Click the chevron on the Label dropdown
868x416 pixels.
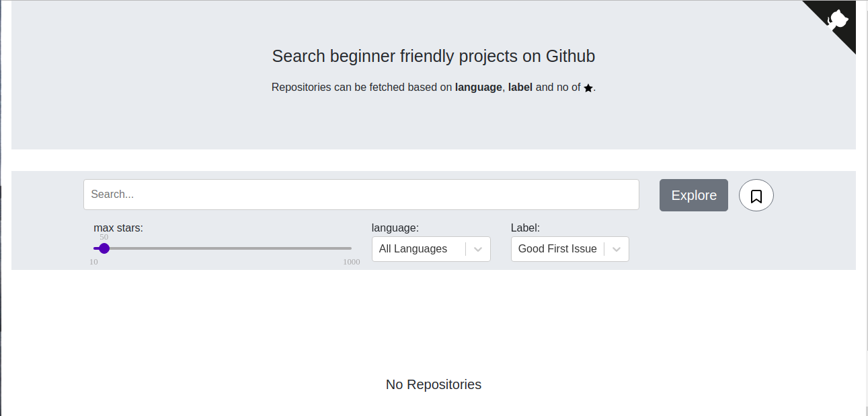point(617,249)
